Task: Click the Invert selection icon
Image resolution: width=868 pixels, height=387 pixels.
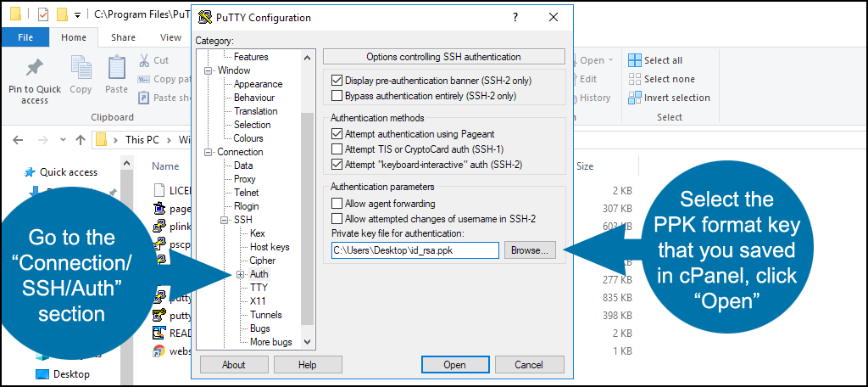Action: pyautogui.click(x=634, y=98)
